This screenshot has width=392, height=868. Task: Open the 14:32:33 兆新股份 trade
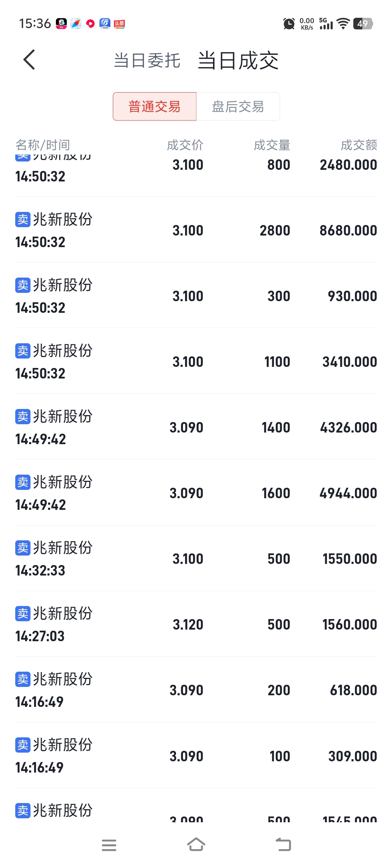point(196,559)
